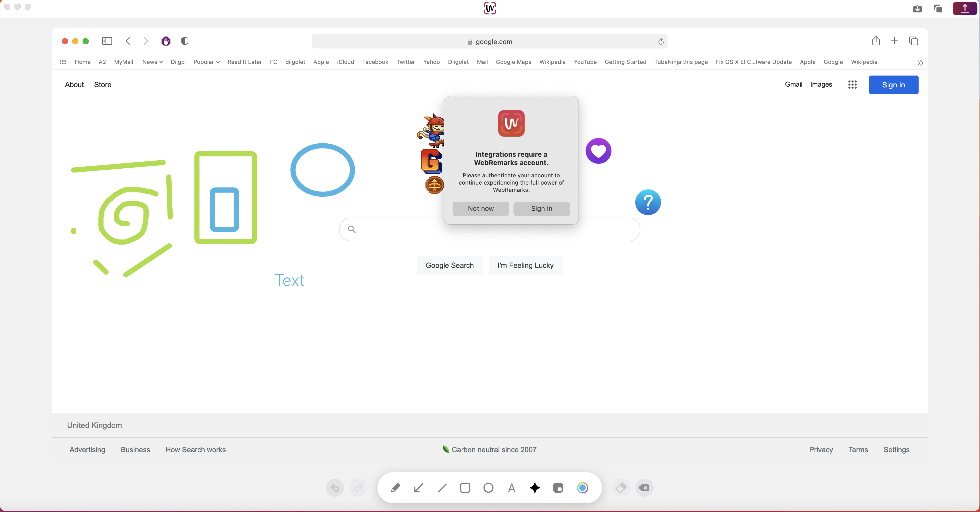Open the How Search works link
The image size is (980, 512).
(196, 450)
